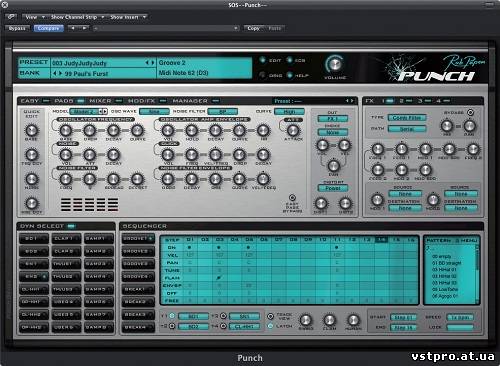Click the sequencer HUMAN knob
Screen dimensions: 500x366
click(x=353, y=320)
